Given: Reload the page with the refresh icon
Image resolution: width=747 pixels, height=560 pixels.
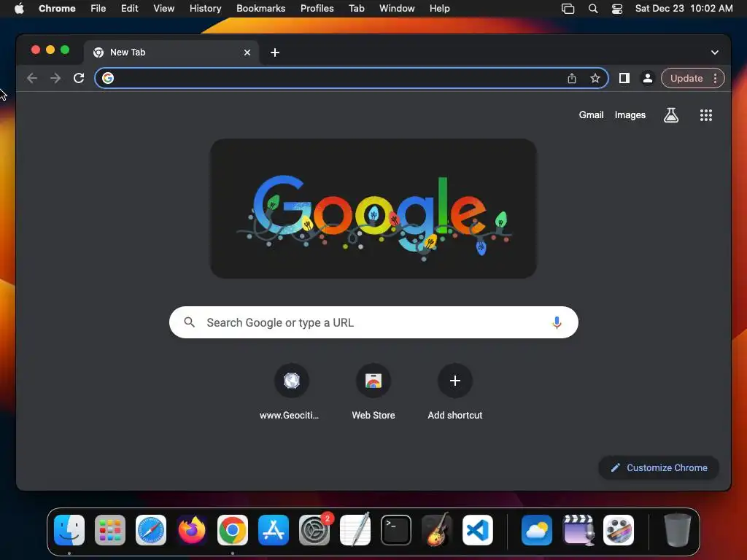Looking at the screenshot, I should pos(79,78).
